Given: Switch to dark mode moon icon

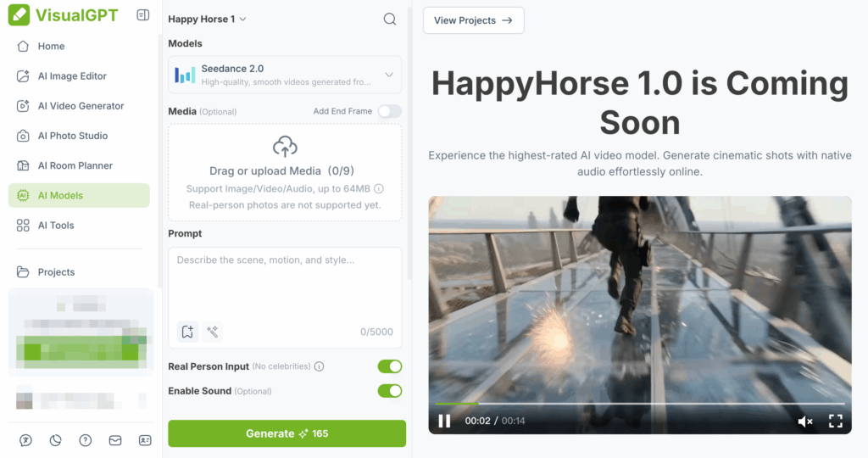Looking at the screenshot, I should coord(55,440).
